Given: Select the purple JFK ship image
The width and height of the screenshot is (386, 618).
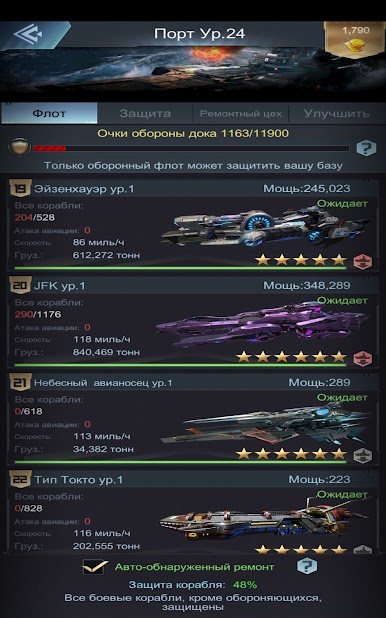Looking at the screenshot, I should 261,324.
